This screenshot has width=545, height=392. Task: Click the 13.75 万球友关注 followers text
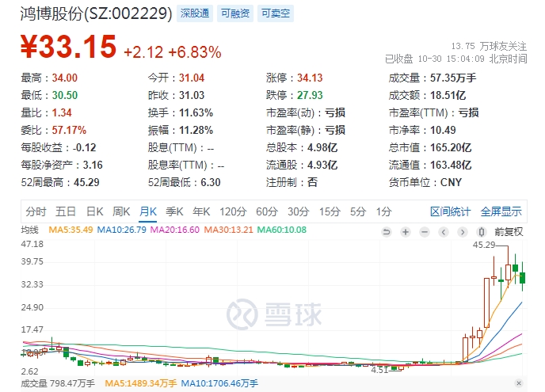point(489,46)
